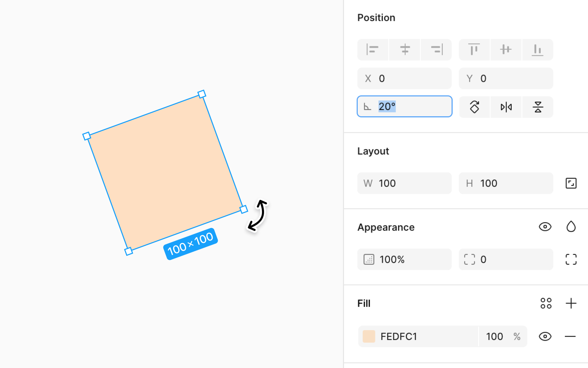This screenshot has height=368, width=588.
Task: Click the rotation field showing 20 degrees
Action: click(404, 106)
